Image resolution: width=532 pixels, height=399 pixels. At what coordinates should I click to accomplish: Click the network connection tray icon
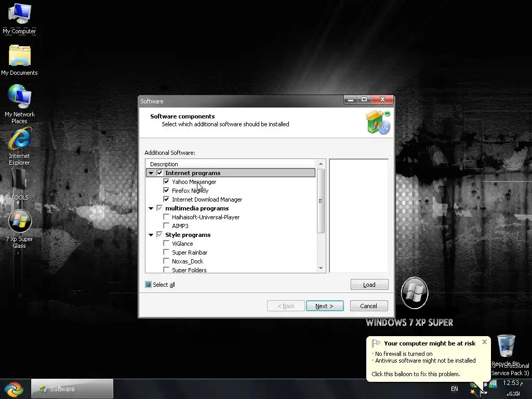tap(493, 384)
